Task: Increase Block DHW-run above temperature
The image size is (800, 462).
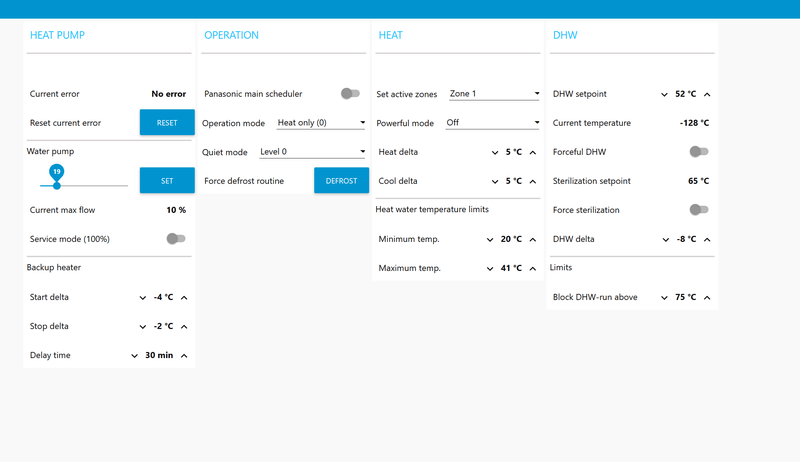Action: (x=707, y=298)
